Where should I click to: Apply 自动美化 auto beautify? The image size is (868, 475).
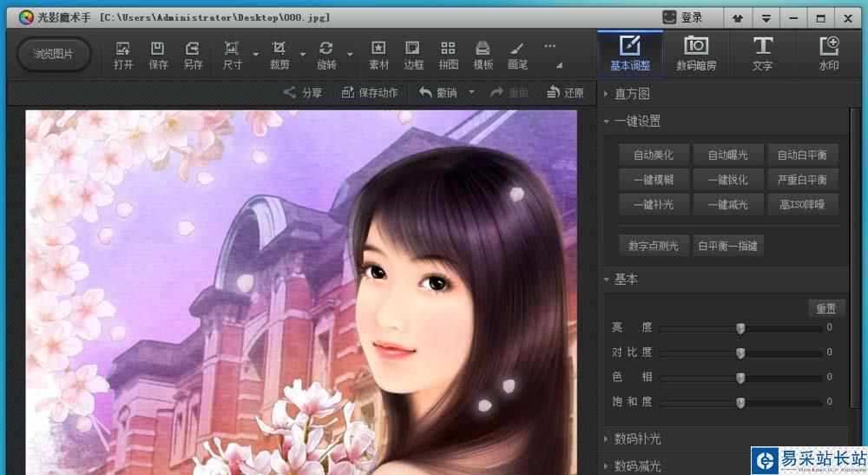pos(654,155)
